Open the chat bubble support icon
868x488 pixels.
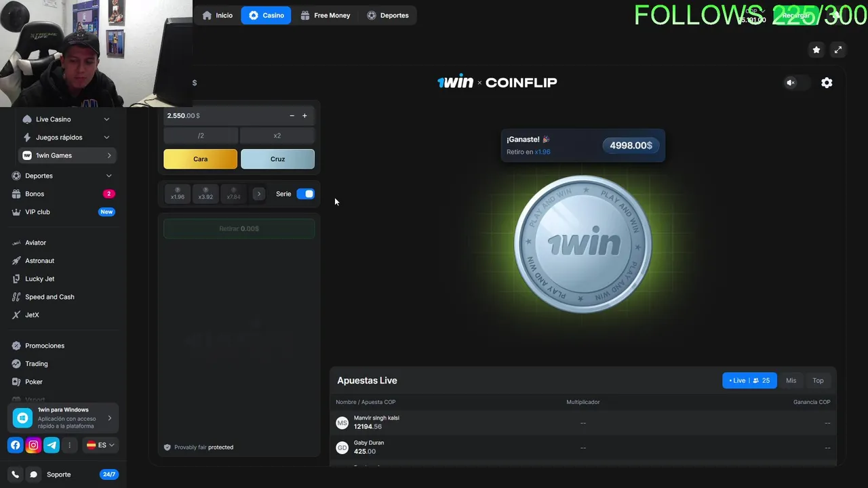click(33, 474)
